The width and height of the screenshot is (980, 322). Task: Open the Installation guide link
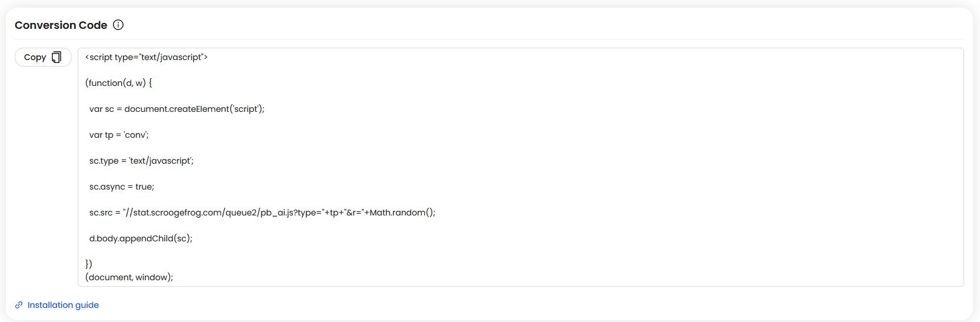[63, 305]
